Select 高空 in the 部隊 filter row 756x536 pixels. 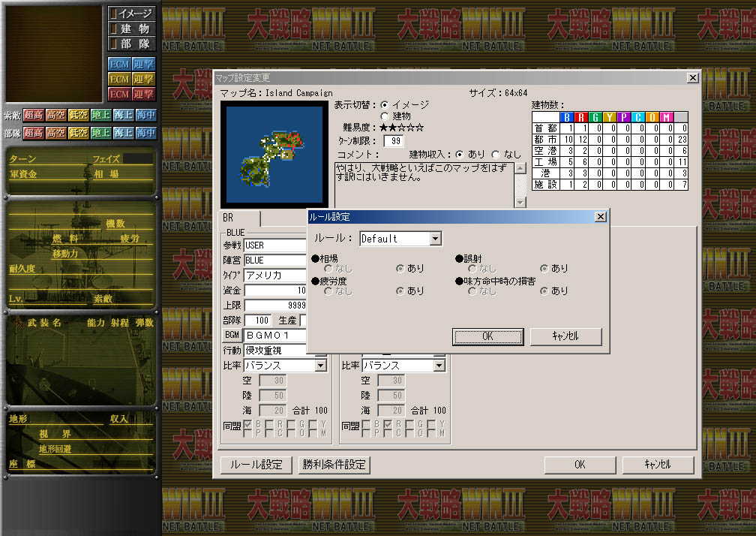[56, 133]
